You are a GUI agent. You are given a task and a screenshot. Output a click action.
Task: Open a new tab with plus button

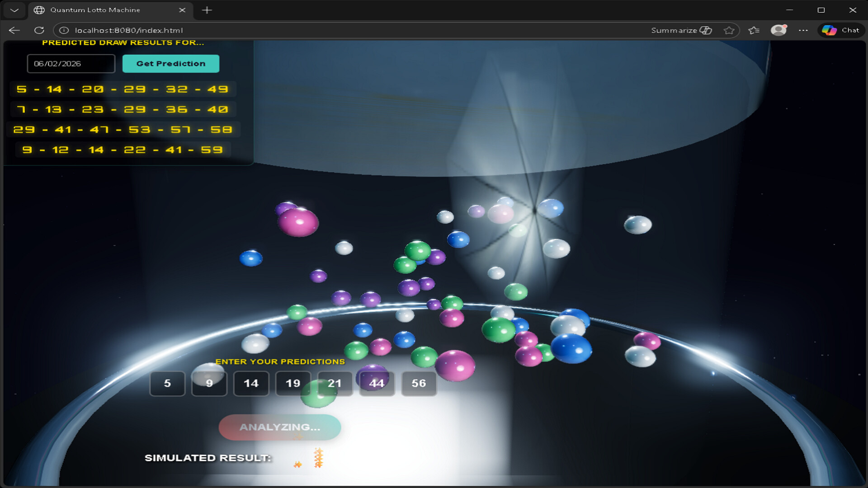click(x=207, y=10)
